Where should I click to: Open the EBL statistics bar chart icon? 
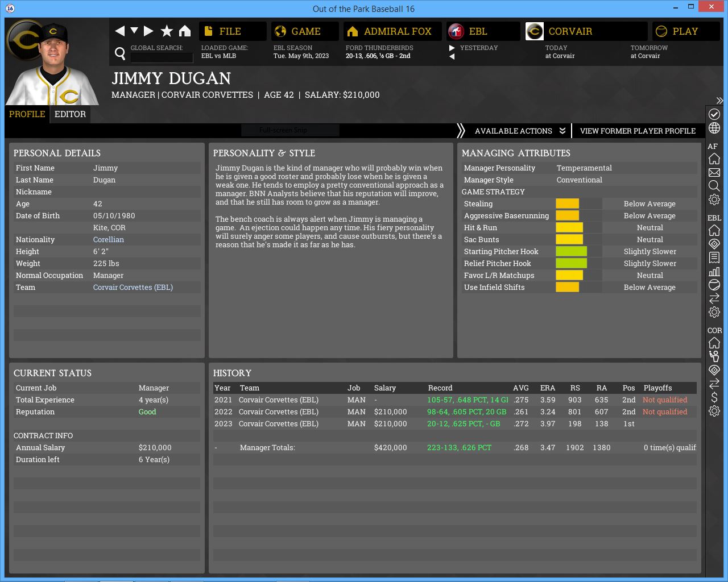(714, 271)
